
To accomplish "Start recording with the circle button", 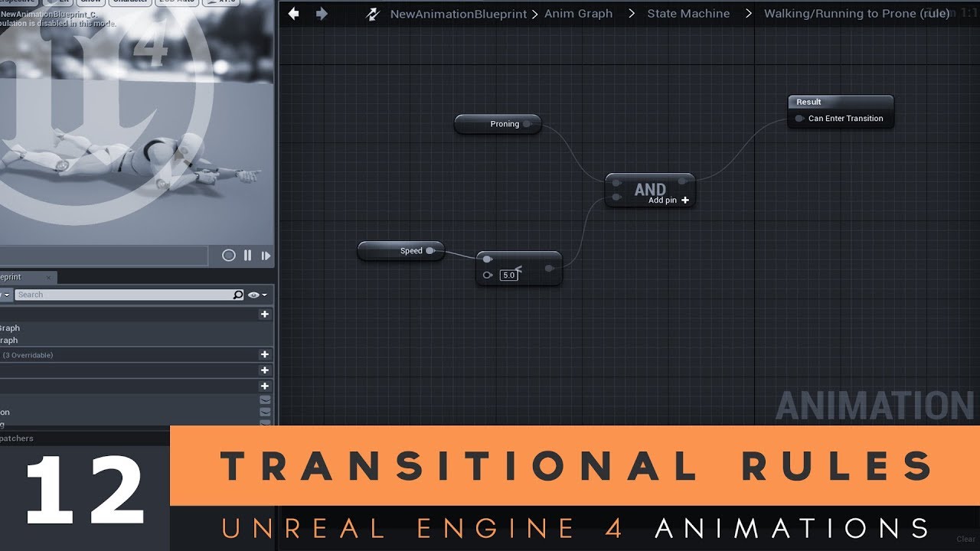I will pos(228,256).
